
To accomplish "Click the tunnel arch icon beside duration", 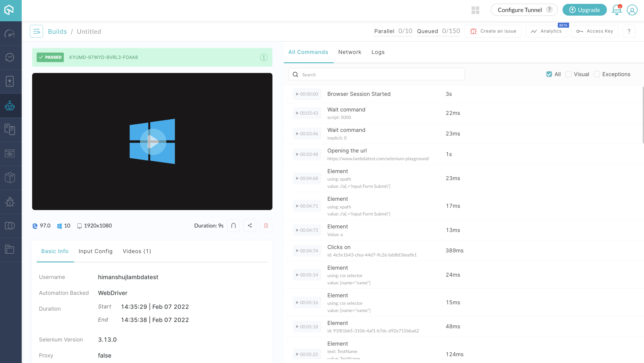I will [234, 225].
